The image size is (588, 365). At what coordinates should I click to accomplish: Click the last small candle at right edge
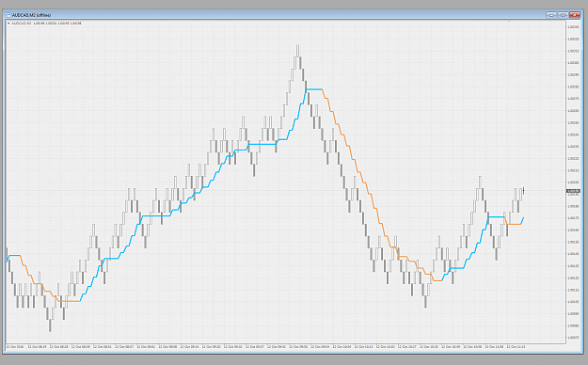(523, 191)
